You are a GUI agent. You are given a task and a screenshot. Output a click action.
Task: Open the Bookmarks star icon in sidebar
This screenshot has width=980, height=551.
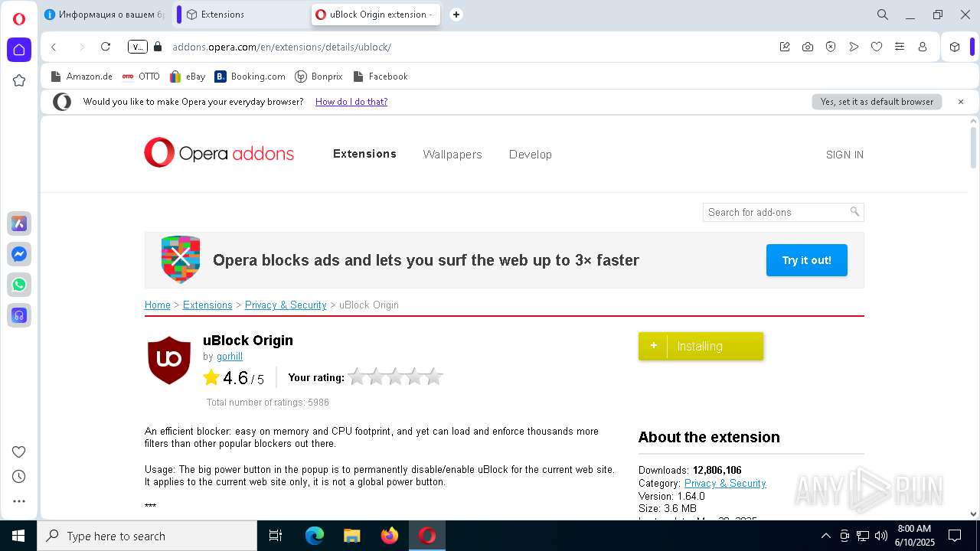[x=19, y=80]
